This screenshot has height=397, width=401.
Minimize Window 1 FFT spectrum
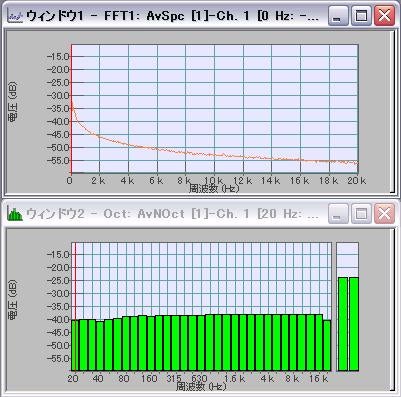(338, 16)
